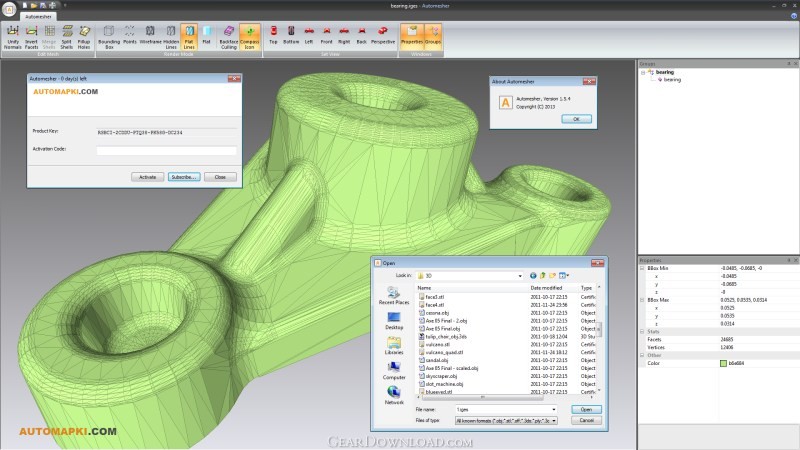The image size is (800, 450).
Task: Switch to Points render mode
Action: coord(130,37)
